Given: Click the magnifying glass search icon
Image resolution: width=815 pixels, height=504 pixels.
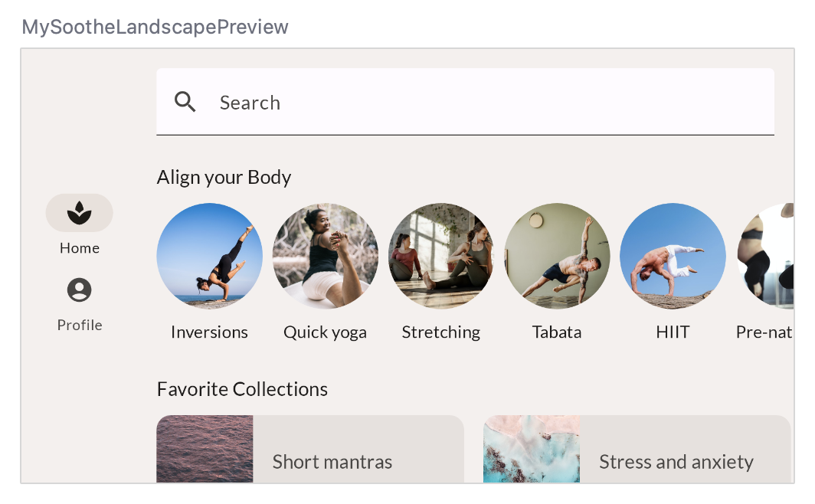Looking at the screenshot, I should click(x=185, y=102).
